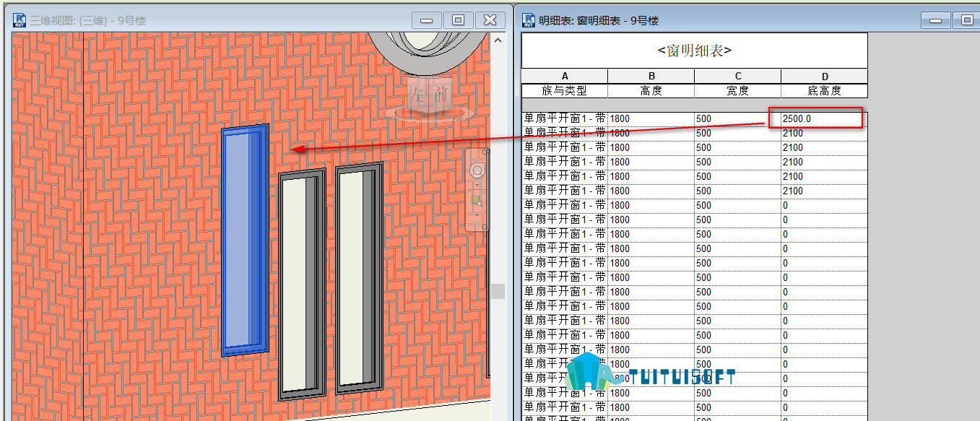Click the 2500.0 sill height cell
The width and height of the screenshot is (980, 421).
coord(824,118)
